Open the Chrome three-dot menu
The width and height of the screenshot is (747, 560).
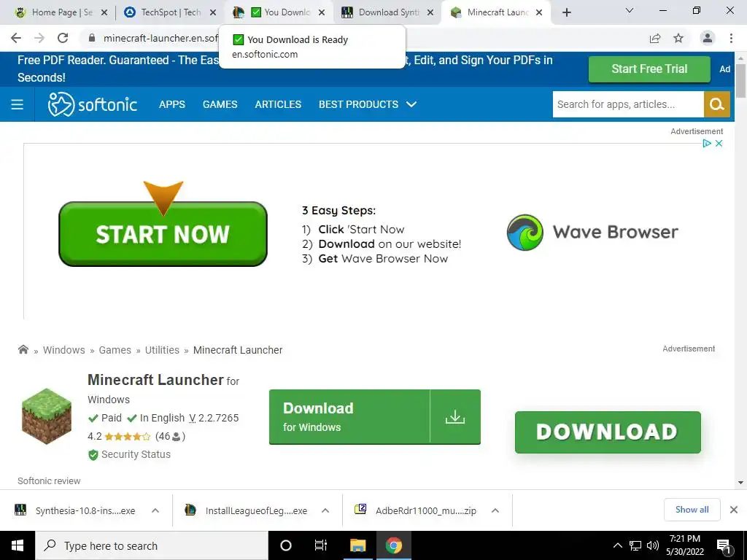731,38
